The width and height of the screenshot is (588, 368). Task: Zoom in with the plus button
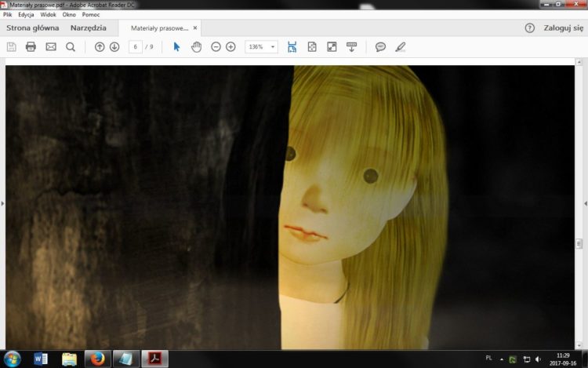pyautogui.click(x=230, y=47)
